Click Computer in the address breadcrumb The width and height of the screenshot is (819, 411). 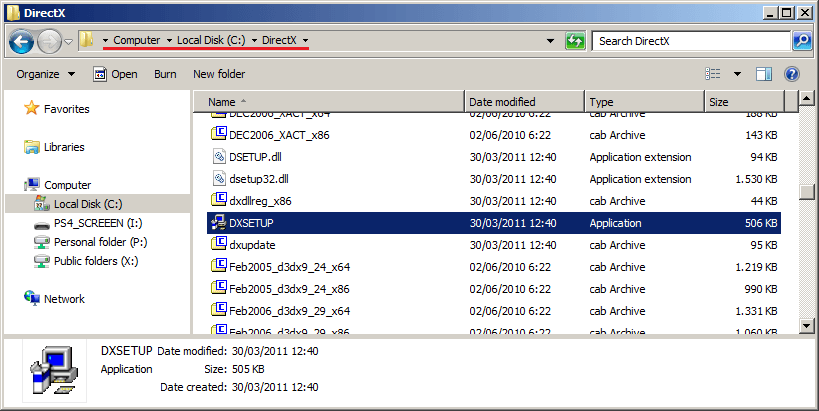[136, 40]
